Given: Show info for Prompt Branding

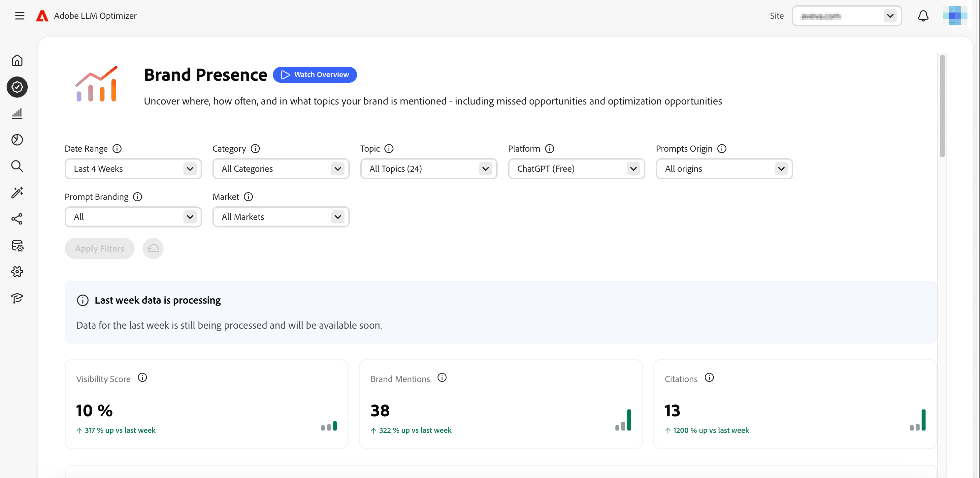Looking at the screenshot, I should pyautogui.click(x=138, y=197).
